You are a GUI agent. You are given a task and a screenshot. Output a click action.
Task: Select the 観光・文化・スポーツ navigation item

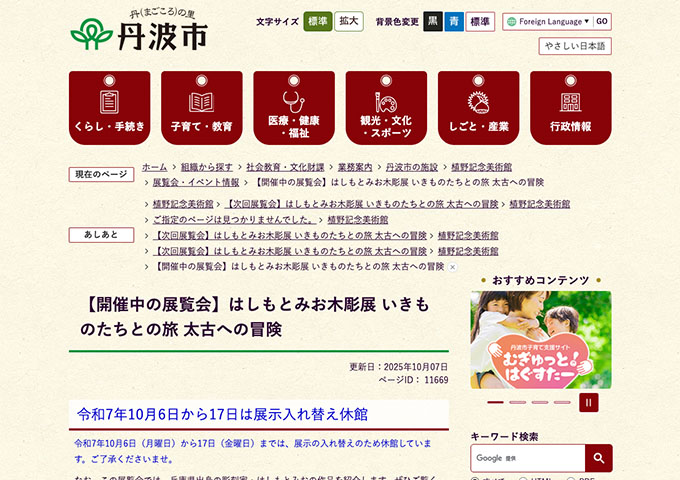(386, 108)
